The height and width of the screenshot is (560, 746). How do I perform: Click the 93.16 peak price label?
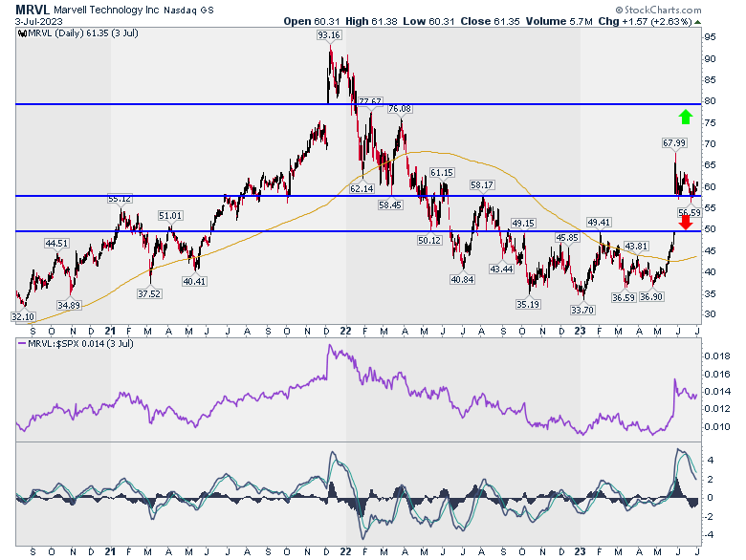tap(329, 35)
